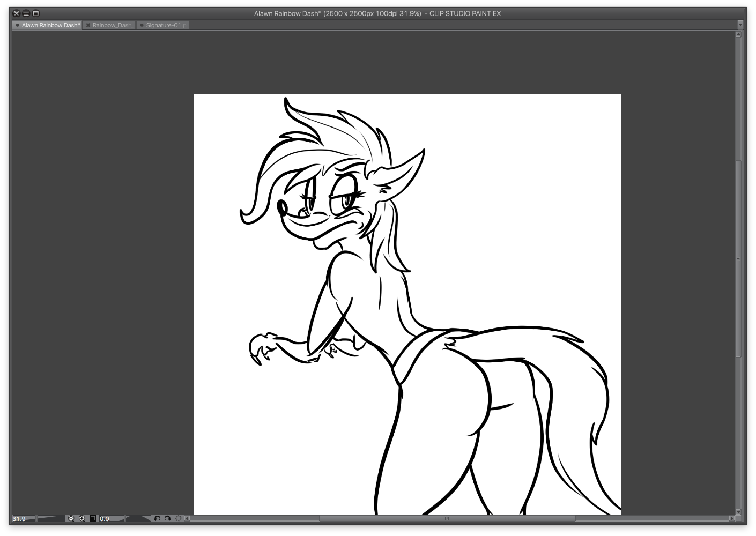Click the horizontal scrollbar thumb
The width and height of the screenshot is (756, 536).
[447, 518]
